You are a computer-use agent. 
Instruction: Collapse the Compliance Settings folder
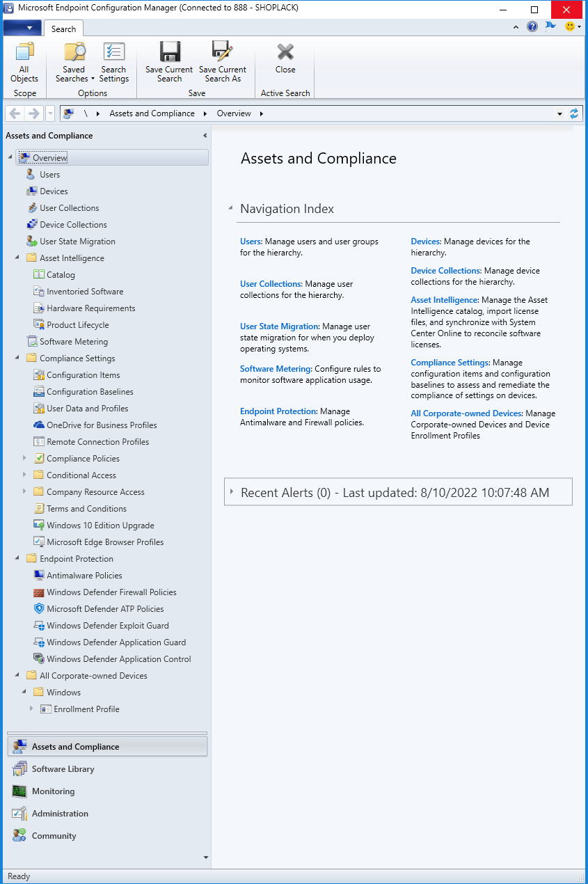click(x=17, y=358)
